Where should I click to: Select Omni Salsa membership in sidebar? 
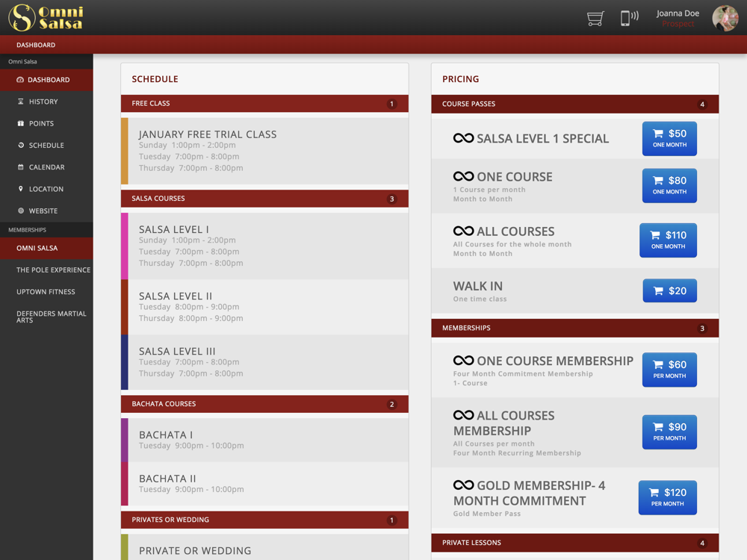point(46,248)
